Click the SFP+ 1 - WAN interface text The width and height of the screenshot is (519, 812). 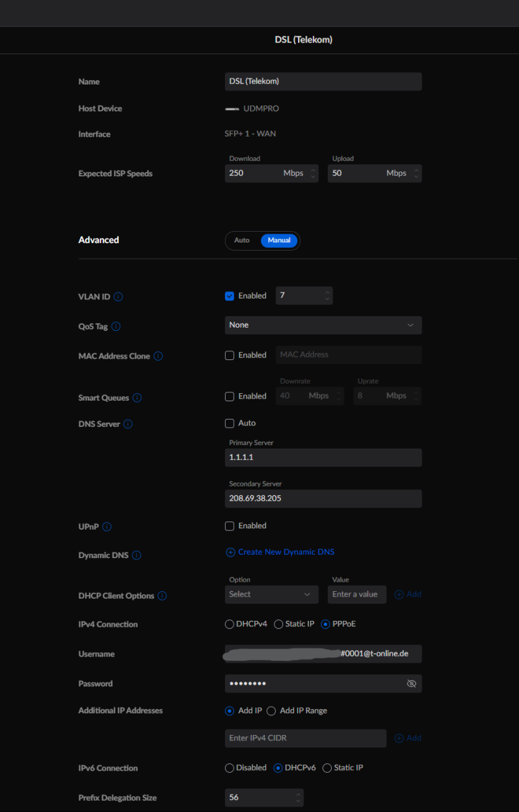pos(250,134)
